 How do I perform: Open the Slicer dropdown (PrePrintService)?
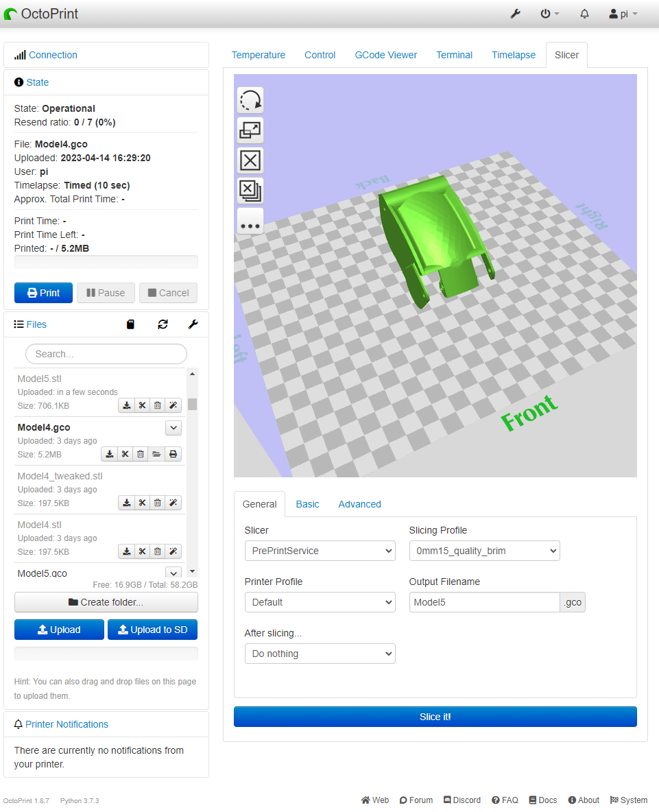pyautogui.click(x=320, y=551)
